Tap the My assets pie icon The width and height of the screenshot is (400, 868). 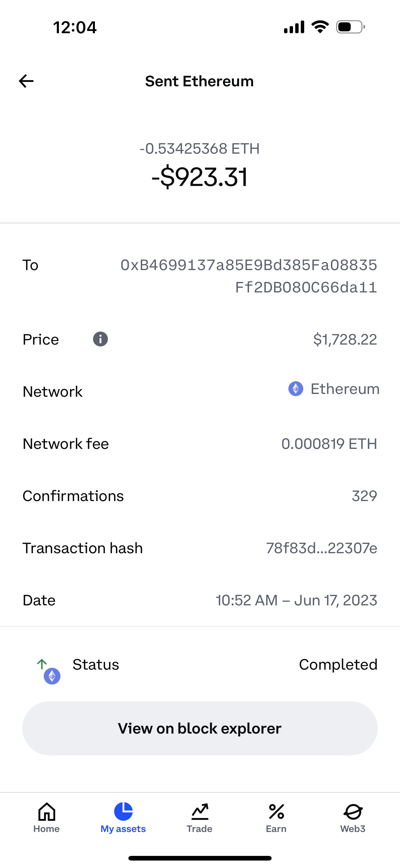(123, 811)
